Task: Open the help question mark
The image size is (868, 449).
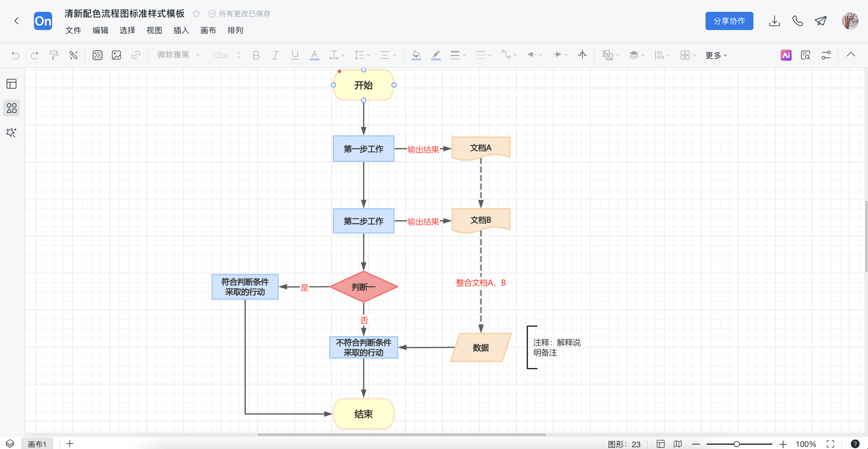Action: coord(855,444)
